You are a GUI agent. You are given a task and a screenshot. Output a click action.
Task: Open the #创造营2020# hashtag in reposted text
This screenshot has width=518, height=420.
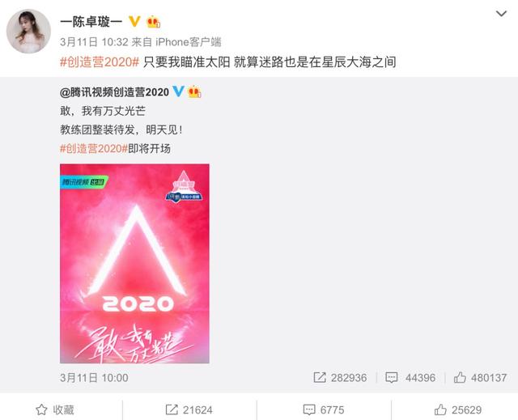tap(94, 149)
